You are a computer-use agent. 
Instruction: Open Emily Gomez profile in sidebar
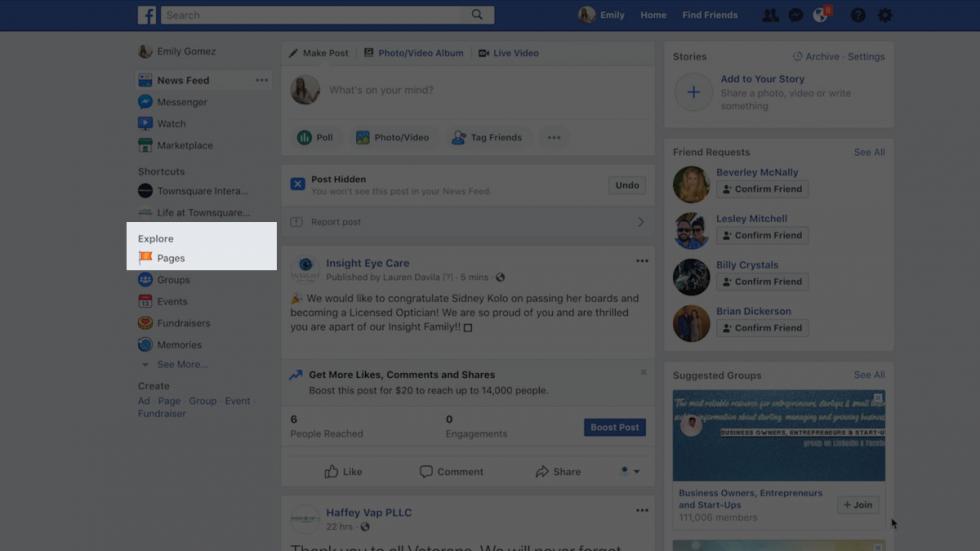coord(177,51)
